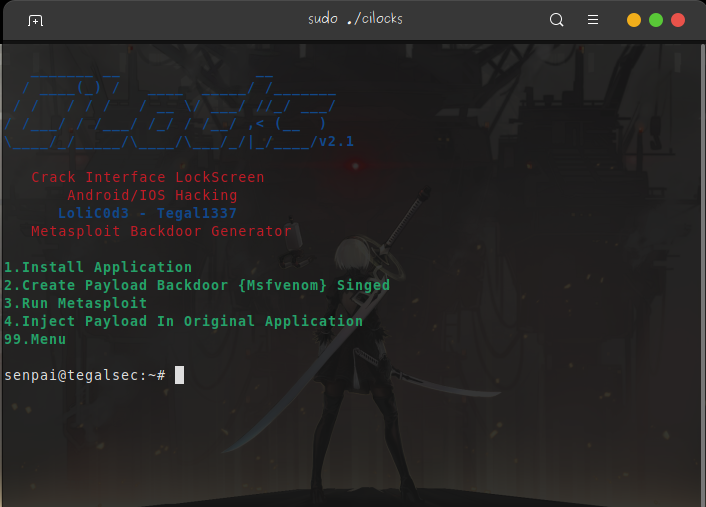706x507 pixels.
Task: Click the 'sudo ./cilocks' window title
Action: (x=355, y=19)
